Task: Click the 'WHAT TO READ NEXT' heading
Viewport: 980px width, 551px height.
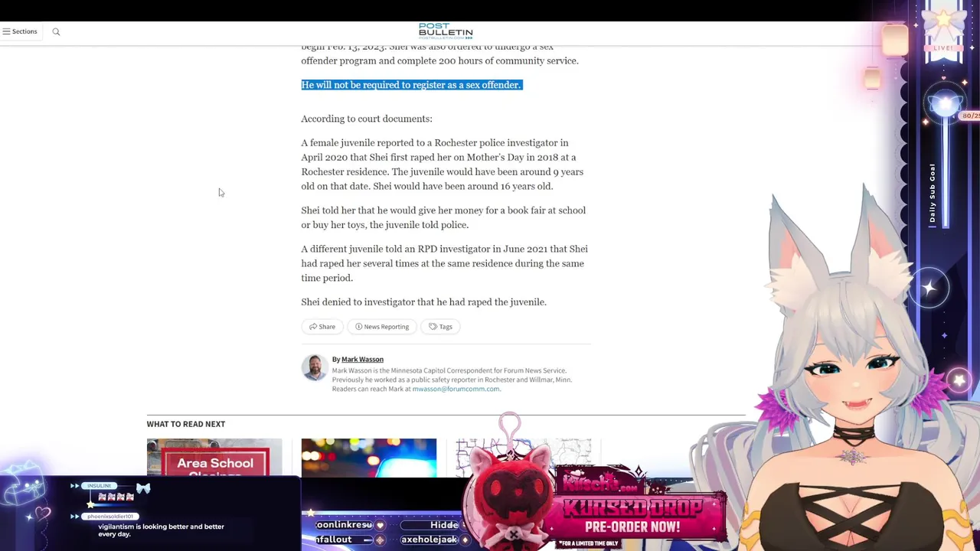Action: click(186, 424)
